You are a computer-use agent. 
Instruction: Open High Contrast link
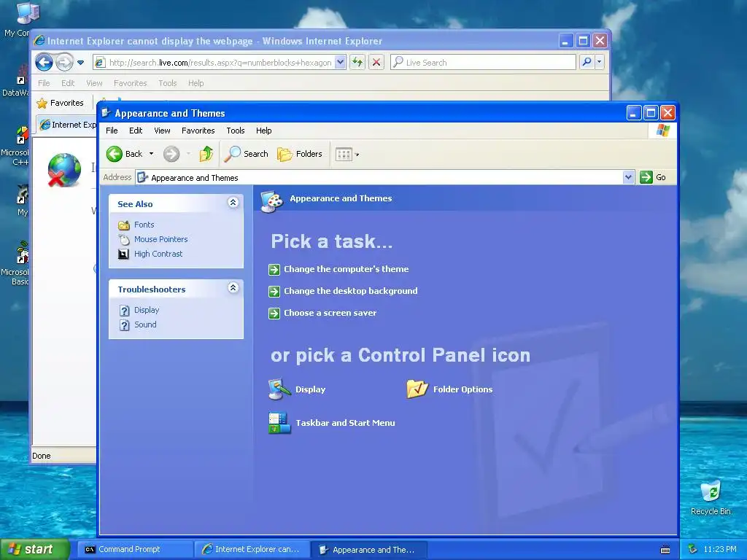(x=158, y=254)
